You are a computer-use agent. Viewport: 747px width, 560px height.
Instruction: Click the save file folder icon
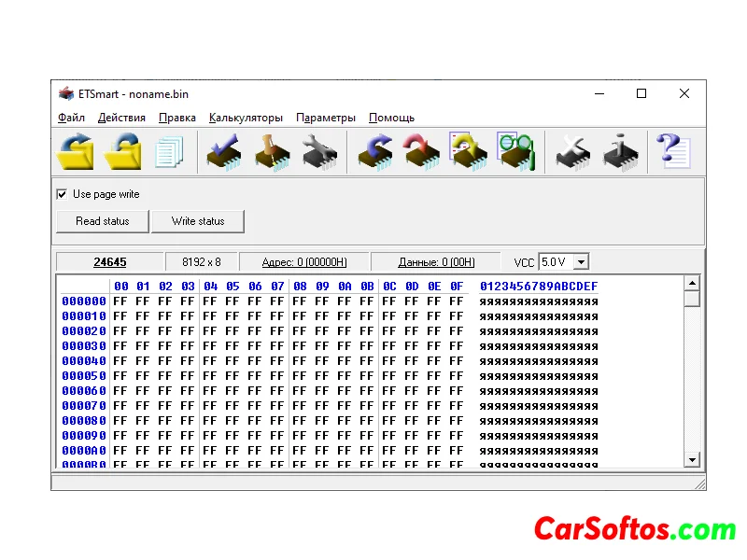point(122,151)
